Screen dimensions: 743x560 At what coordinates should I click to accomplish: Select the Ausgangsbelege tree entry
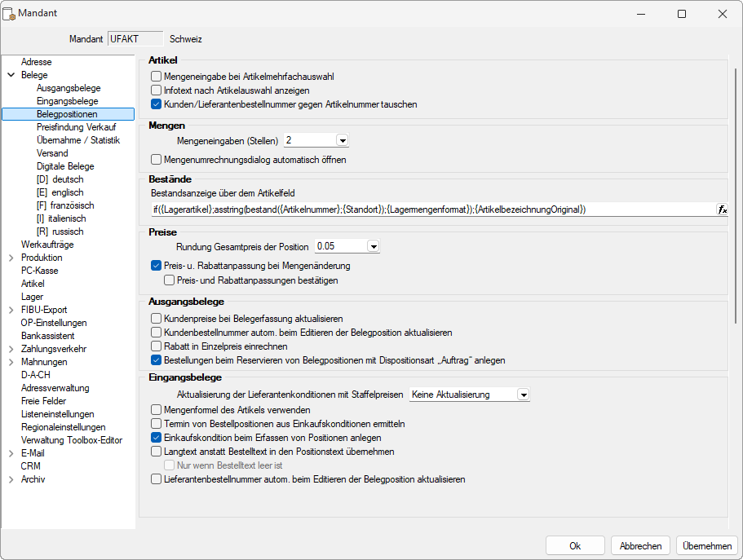[x=69, y=88]
